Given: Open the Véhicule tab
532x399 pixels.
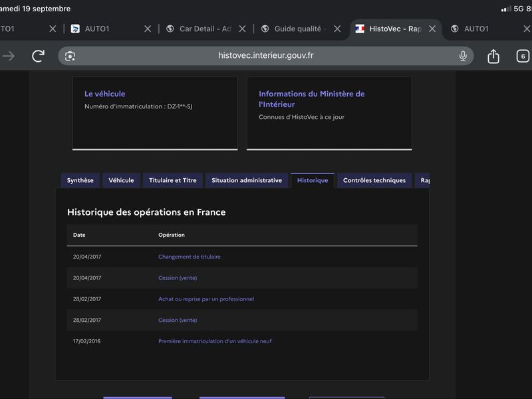Looking at the screenshot, I should (121, 180).
